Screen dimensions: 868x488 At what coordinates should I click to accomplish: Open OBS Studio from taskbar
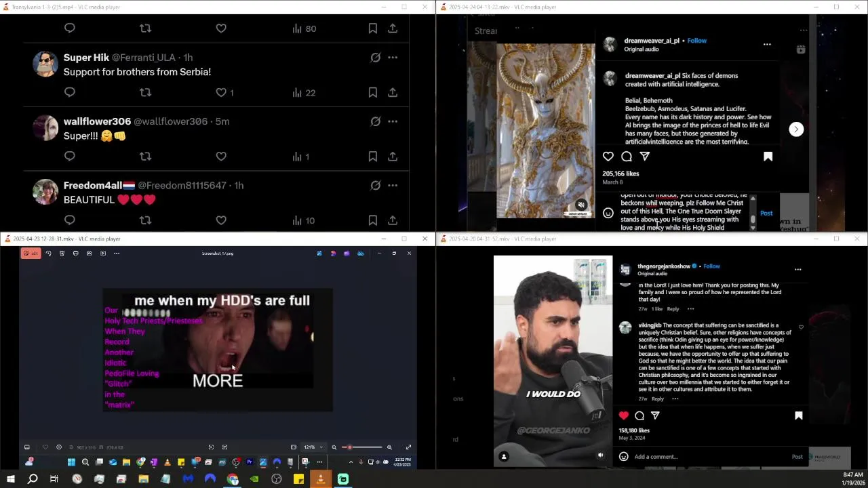tap(277, 479)
